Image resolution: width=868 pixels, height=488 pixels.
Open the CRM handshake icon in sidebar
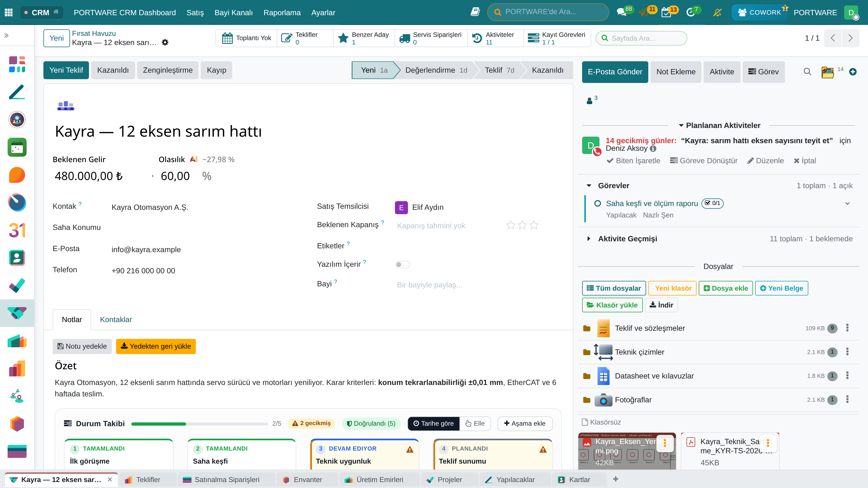(17, 313)
